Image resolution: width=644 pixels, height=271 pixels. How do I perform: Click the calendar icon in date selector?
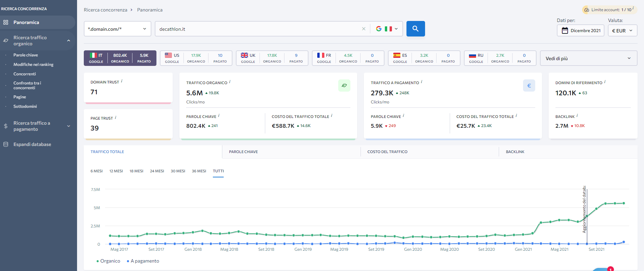pyautogui.click(x=565, y=30)
